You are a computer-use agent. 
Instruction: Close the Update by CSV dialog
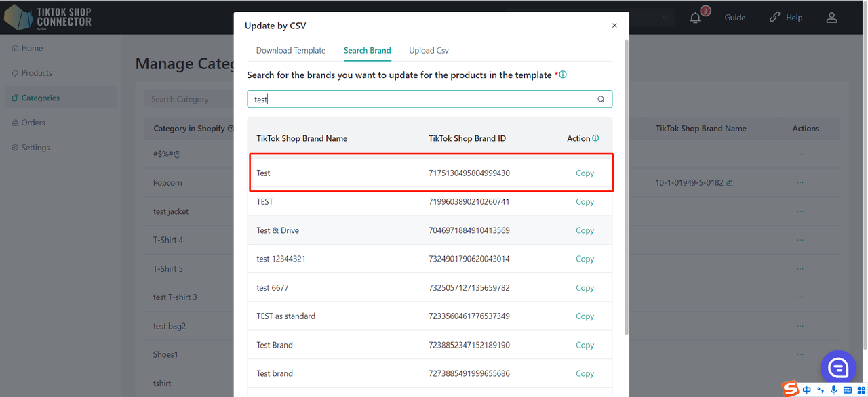tap(614, 26)
